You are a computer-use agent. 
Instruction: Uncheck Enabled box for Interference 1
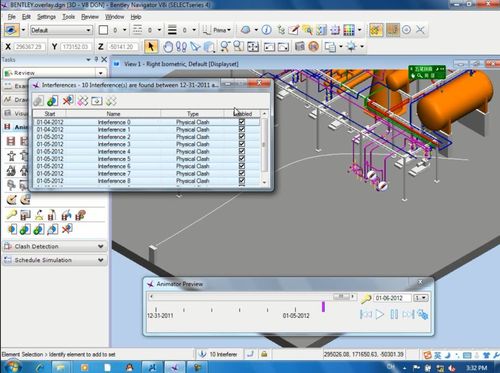[242, 129]
